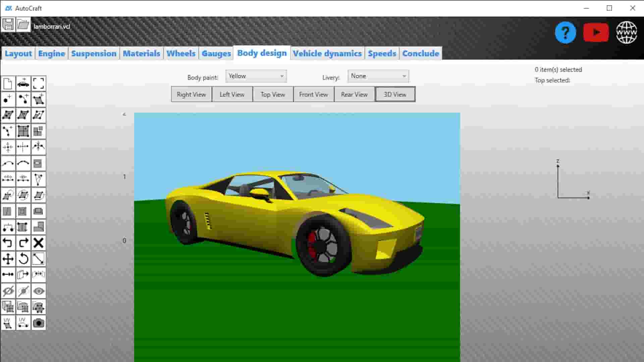Click the open folder icon
This screenshot has height=362, width=644.
click(23, 25)
